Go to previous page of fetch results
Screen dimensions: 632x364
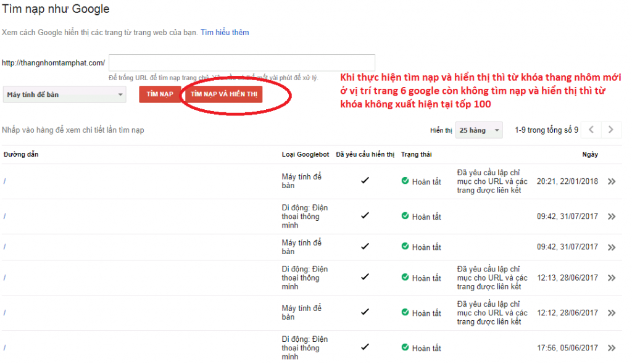[591, 130]
